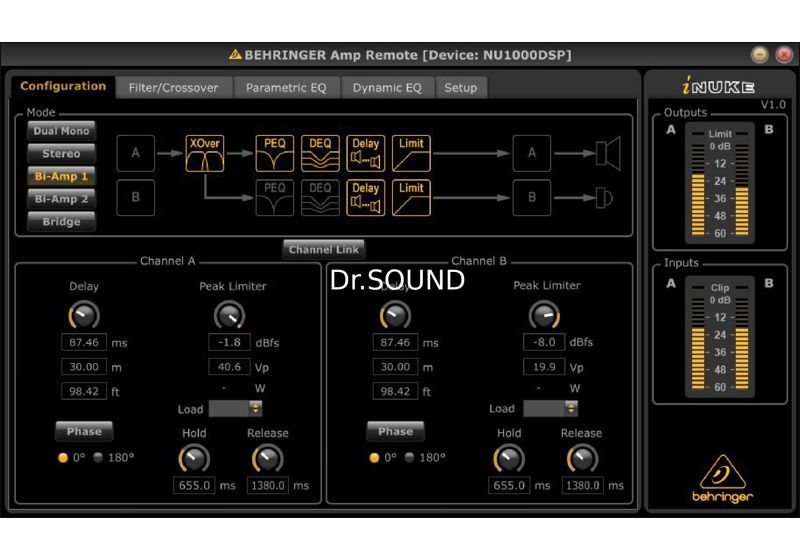Open the top row Delay block
This screenshot has height=560, width=800.
[x=365, y=153]
